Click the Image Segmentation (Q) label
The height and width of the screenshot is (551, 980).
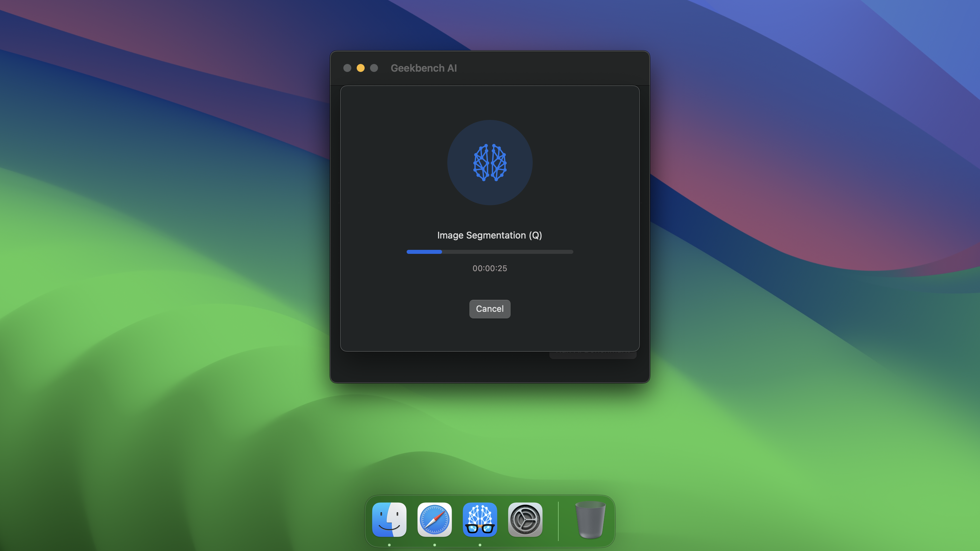coord(490,236)
